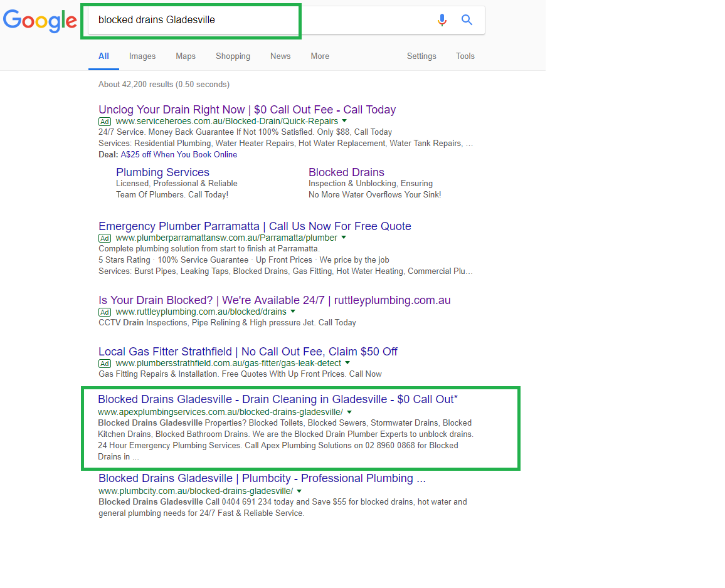Viewport: 725px width, 588px height.
Task: Start voice search with microphone icon
Action: pyautogui.click(x=442, y=20)
